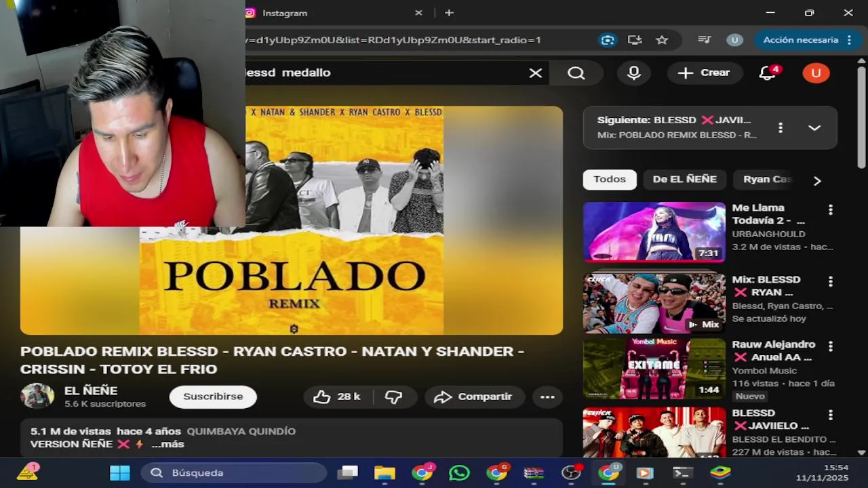868x488 pixels.
Task: Bookmark this page with the star
Action: click(662, 40)
